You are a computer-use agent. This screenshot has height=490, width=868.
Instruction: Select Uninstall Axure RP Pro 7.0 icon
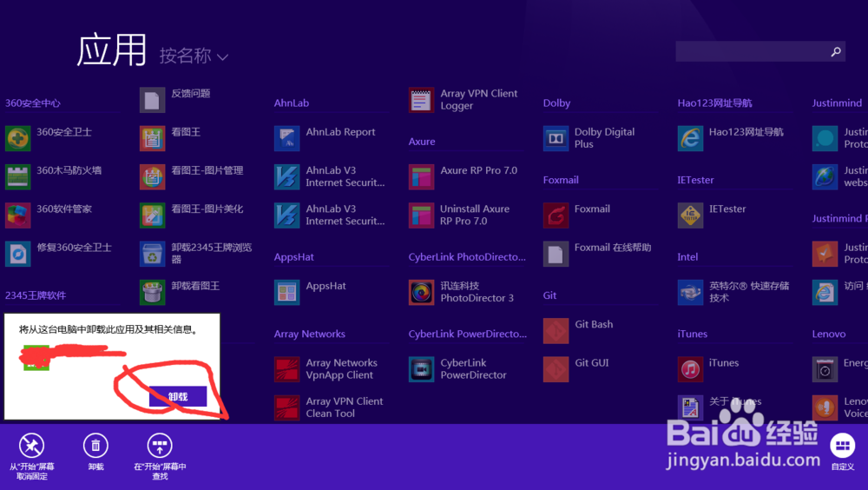click(x=421, y=215)
